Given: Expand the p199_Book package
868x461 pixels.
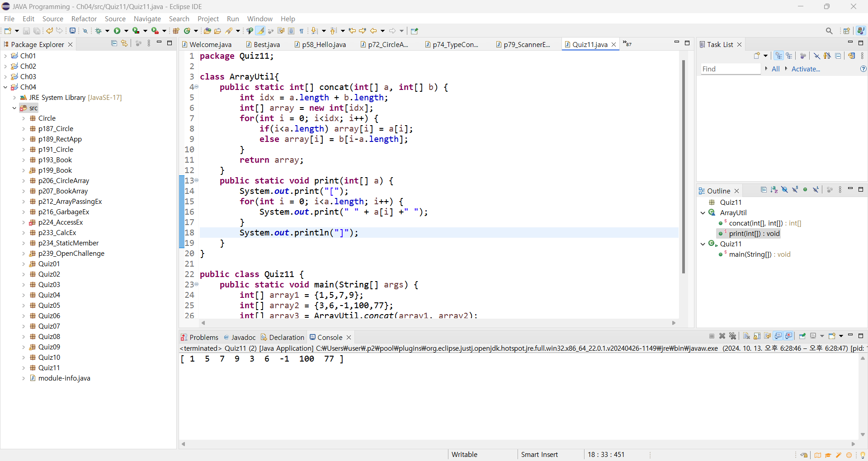Looking at the screenshot, I should pos(24,170).
